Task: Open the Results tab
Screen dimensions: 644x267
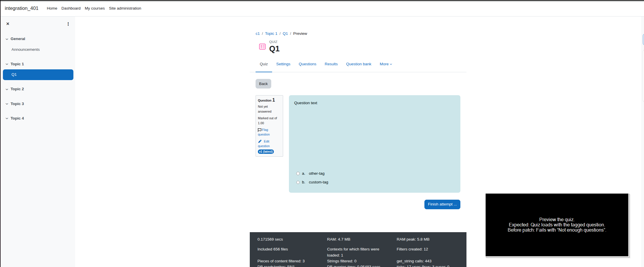Action: click(x=331, y=64)
